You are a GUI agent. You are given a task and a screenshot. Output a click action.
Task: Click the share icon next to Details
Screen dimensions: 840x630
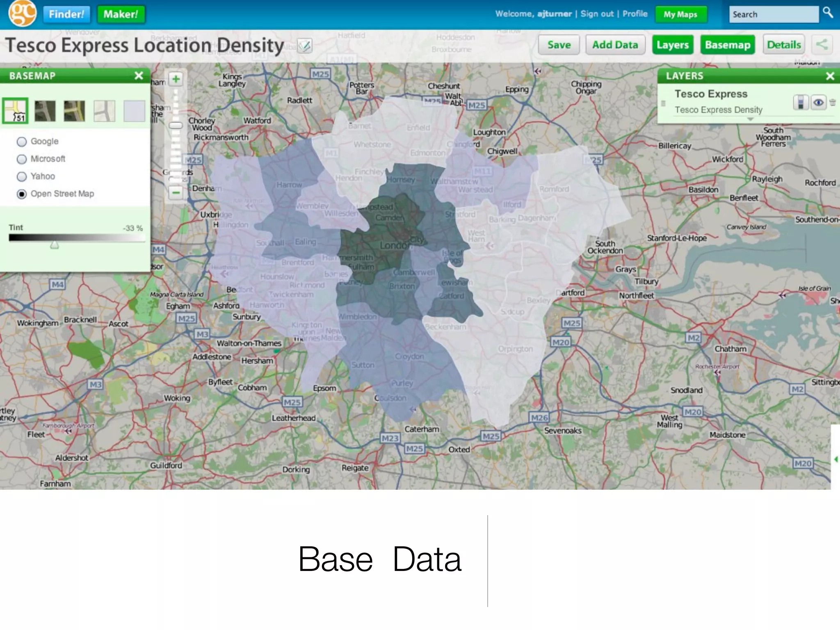(x=822, y=45)
